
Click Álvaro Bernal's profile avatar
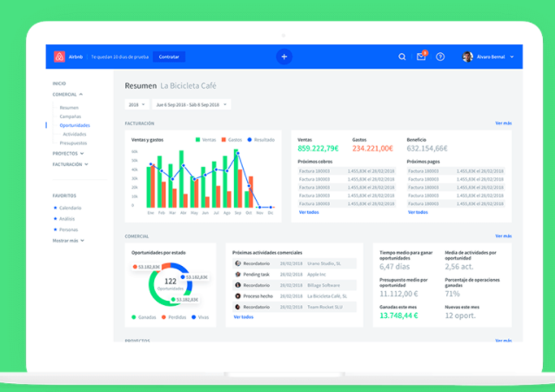467,56
